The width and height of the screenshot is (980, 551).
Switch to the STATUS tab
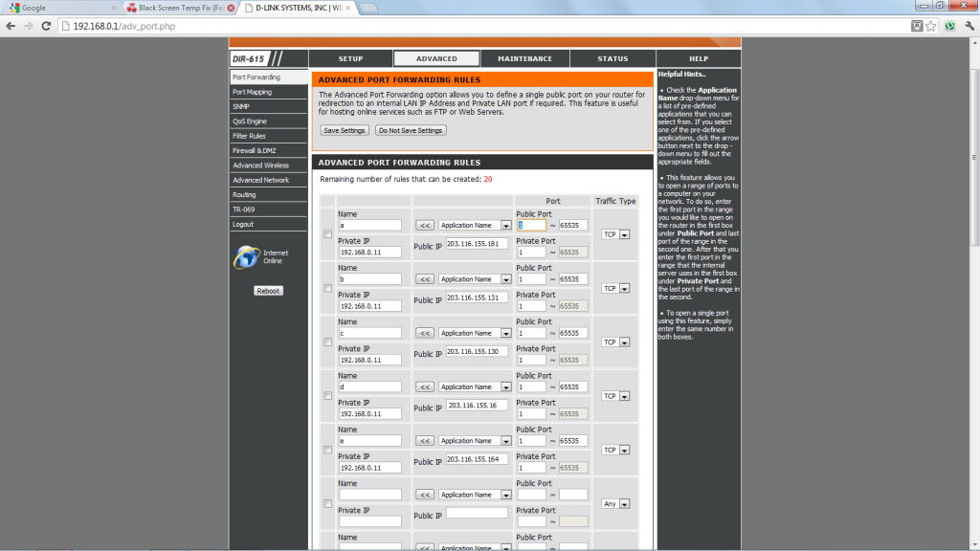pos(612,58)
